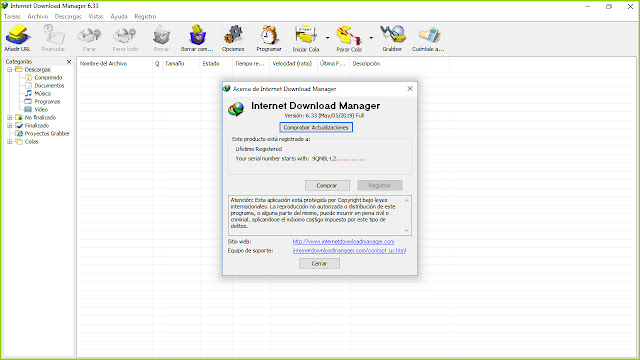The width and height of the screenshot is (640, 360).
Task: Open the Ayuda menu
Action: coord(119,16)
